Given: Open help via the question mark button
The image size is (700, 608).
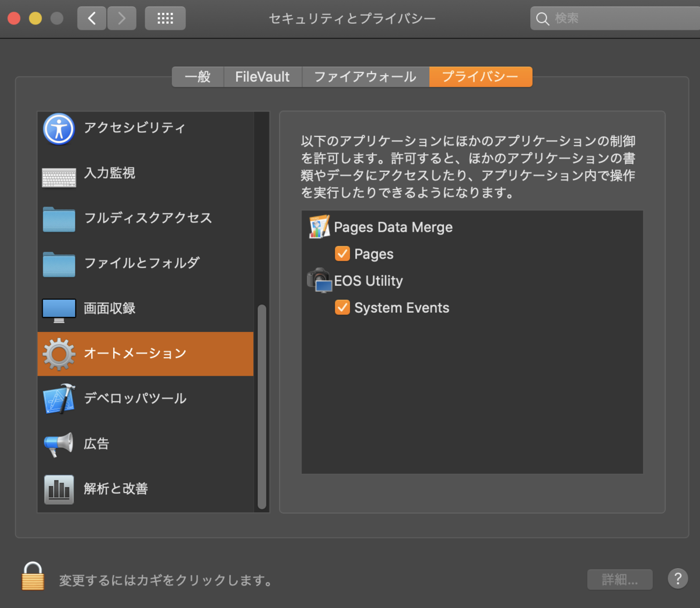Looking at the screenshot, I should coord(677,579).
